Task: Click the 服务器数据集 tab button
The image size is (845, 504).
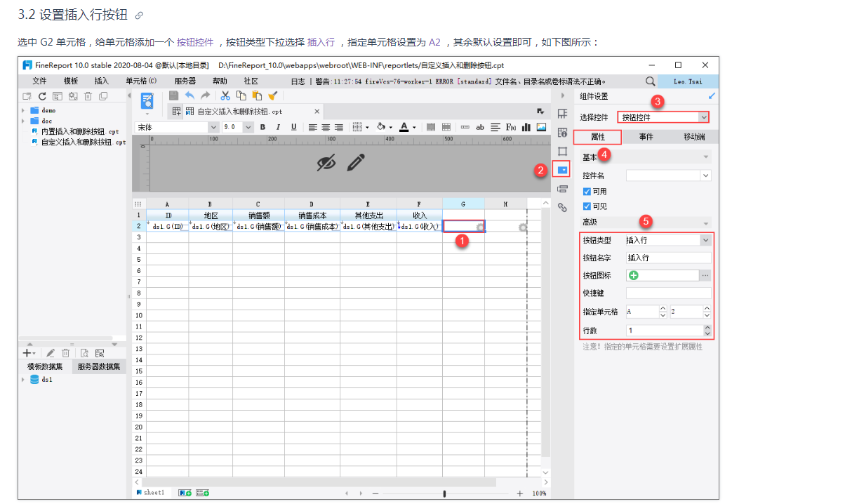Action: pyautogui.click(x=99, y=366)
